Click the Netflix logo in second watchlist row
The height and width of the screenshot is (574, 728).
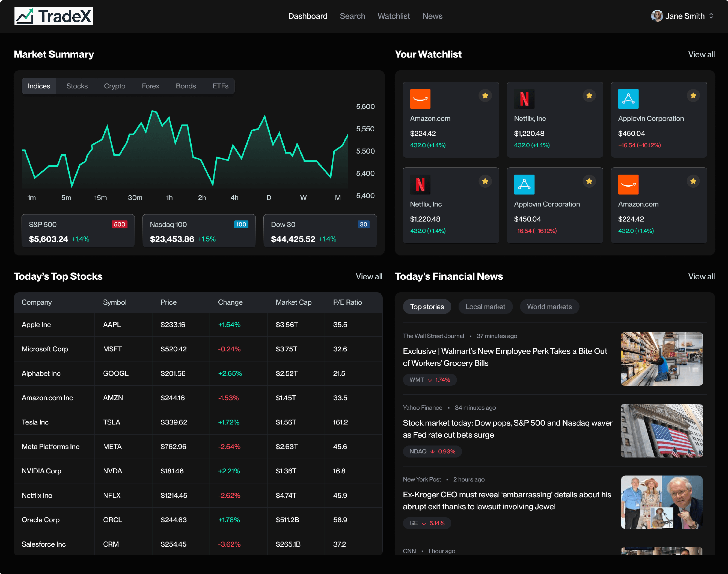coord(420,184)
